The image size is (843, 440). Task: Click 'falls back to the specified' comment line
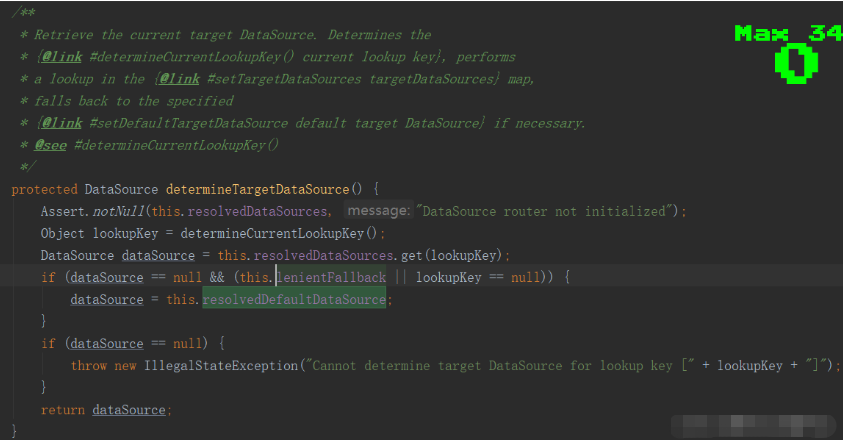point(134,101)
